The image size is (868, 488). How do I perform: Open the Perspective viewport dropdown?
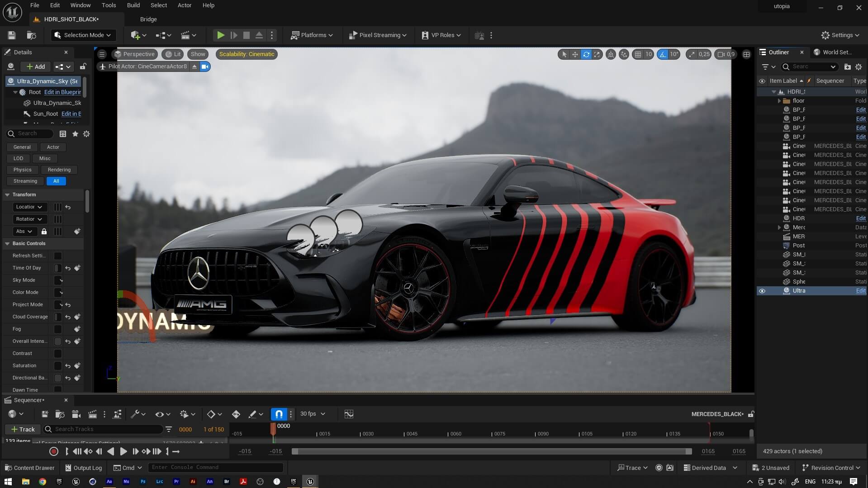point(135,54)
